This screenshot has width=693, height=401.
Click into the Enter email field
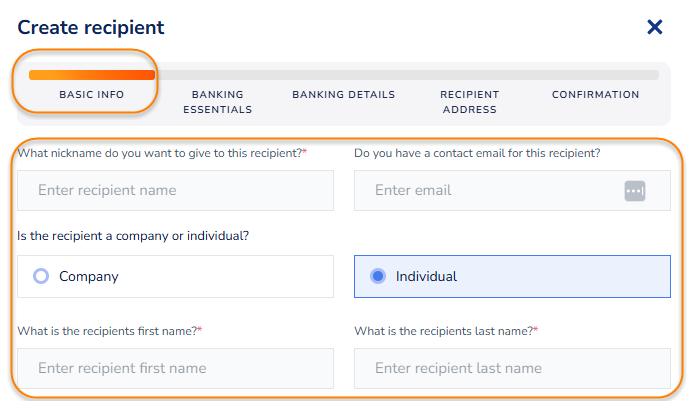pyautogui.click(x=490, y=190)
